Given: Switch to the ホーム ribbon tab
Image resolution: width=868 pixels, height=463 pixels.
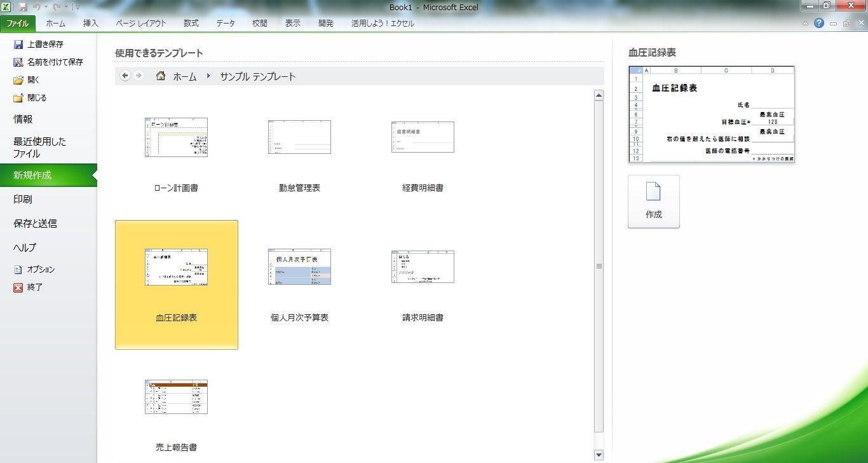Looking at the screenshot, I should (55, 24).
